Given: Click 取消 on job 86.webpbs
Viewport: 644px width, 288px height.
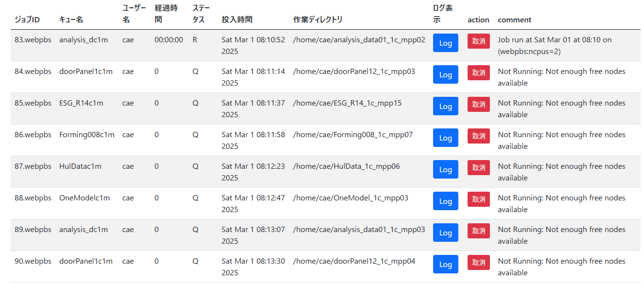Looking at the screenshot, I should 479,136.
